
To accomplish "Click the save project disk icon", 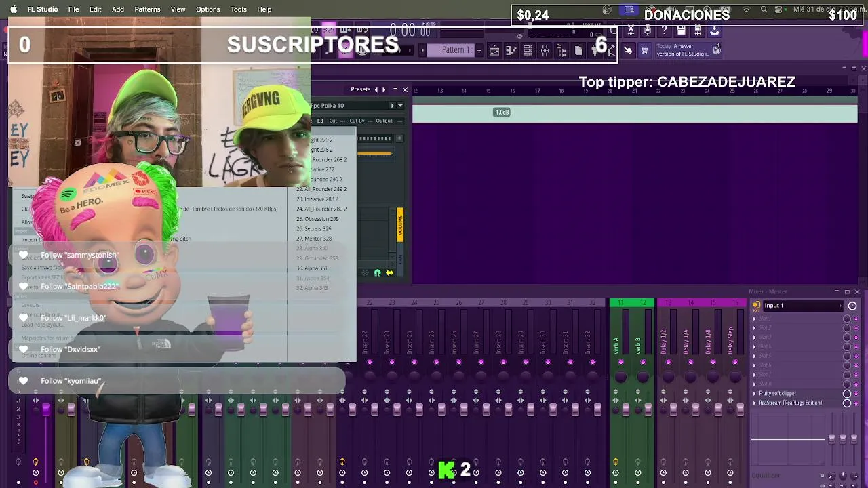I will click(x=681, y=30).
